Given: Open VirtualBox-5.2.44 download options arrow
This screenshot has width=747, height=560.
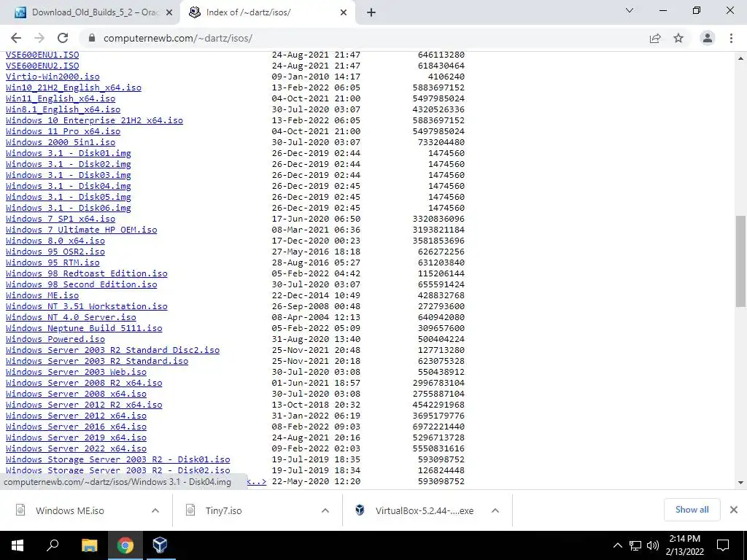Looking at the screenshot, I should pyautogui.click(x=495, y=510).
